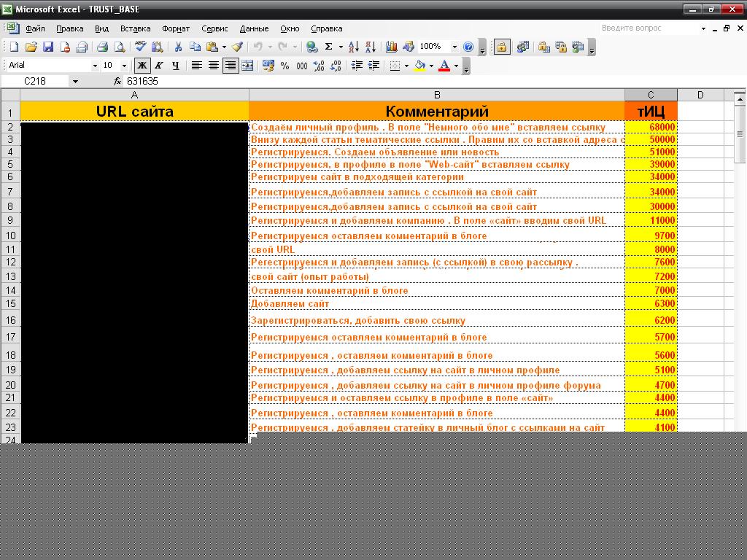Open Excel Help with the blue question icon
This screenshot has width=747, height=560.
[468, 47]
